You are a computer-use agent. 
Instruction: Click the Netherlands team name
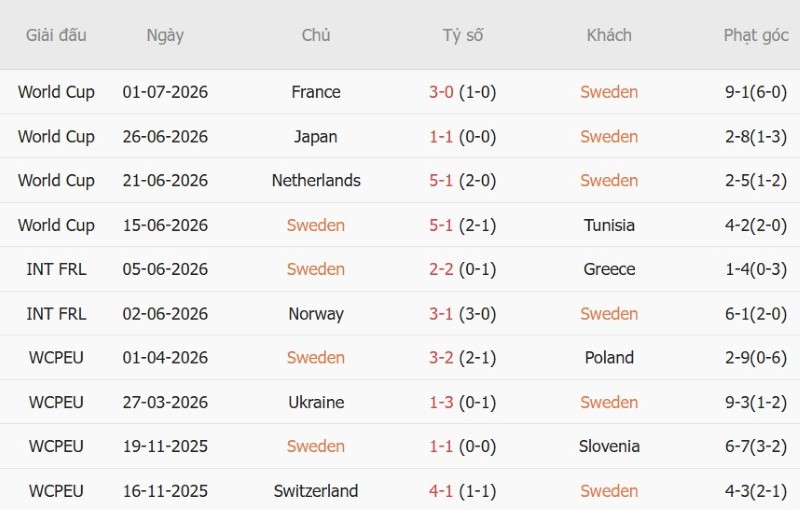pyautogui.click(x=316, y=181)
